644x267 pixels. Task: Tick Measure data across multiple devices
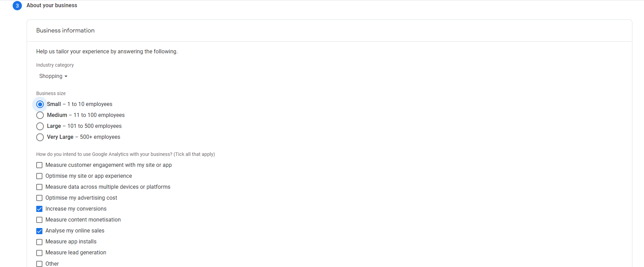click(39, 187)
